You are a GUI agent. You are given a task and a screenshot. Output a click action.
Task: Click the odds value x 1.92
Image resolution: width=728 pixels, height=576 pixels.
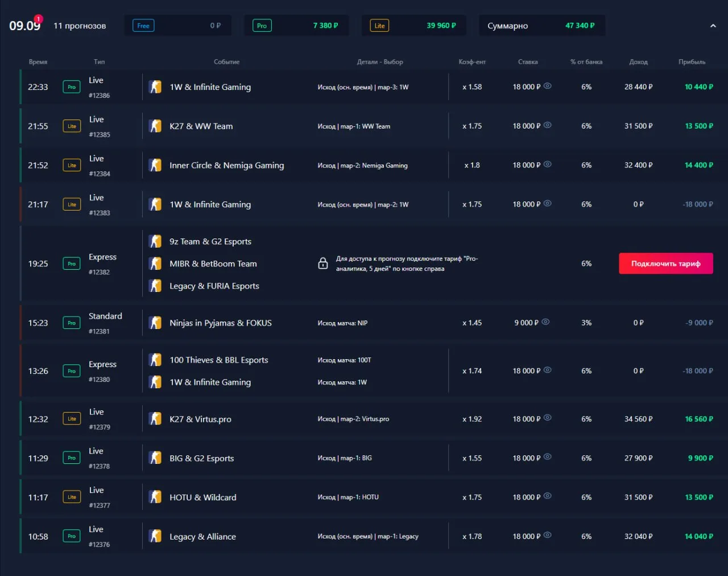click(472, 419)
